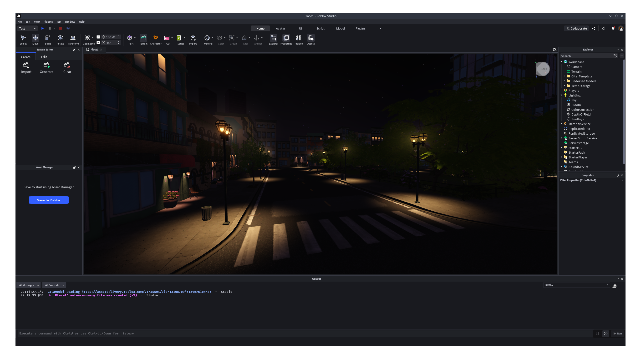
Task: Click the Run command button
Action: [x=617, y=334]
